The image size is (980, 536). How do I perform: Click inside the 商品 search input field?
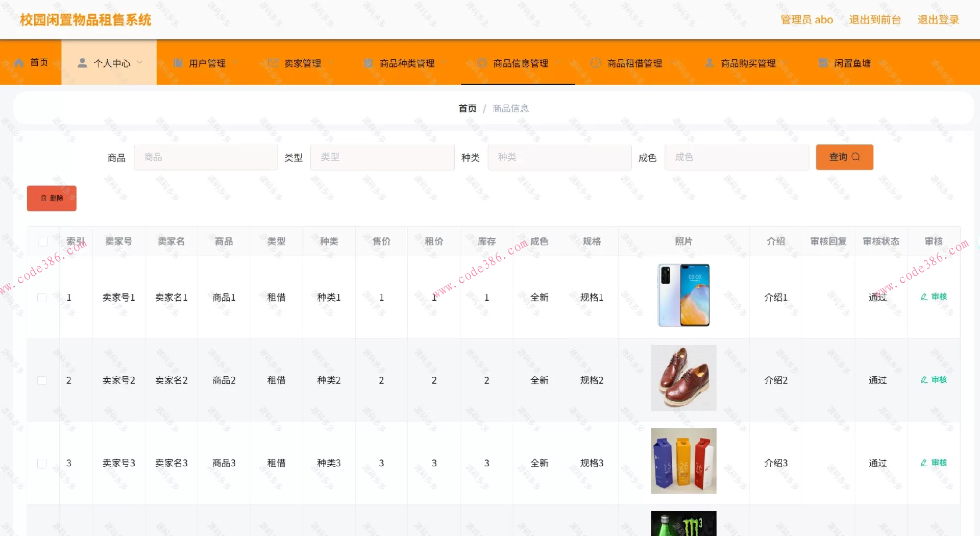(x=205, y=157)
